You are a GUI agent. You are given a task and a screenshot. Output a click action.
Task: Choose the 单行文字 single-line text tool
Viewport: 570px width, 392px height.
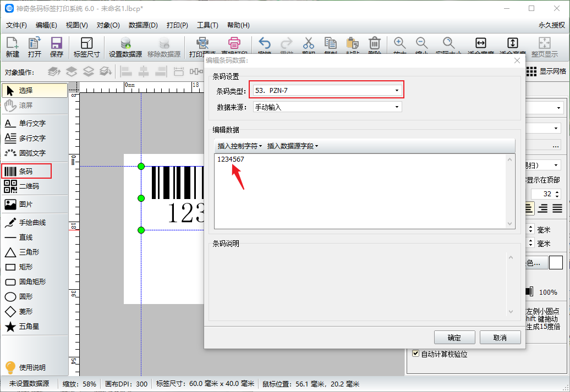point(35,124)
